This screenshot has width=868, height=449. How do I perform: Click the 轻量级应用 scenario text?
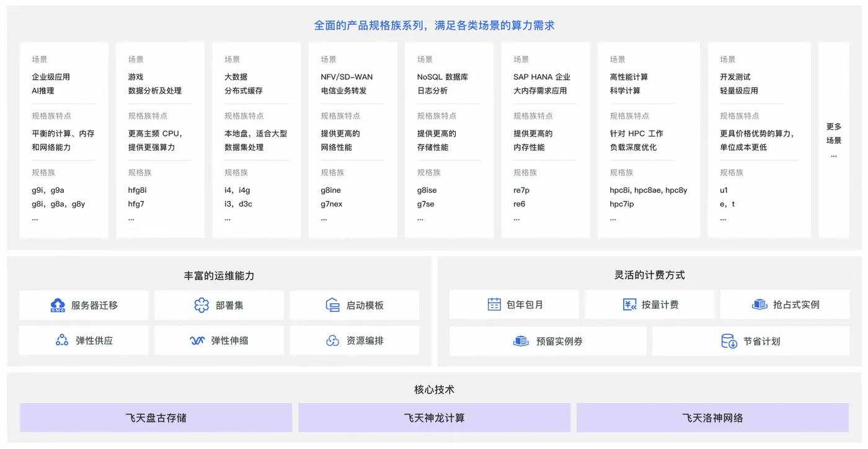pyautogui.click(x=739, y=91)
